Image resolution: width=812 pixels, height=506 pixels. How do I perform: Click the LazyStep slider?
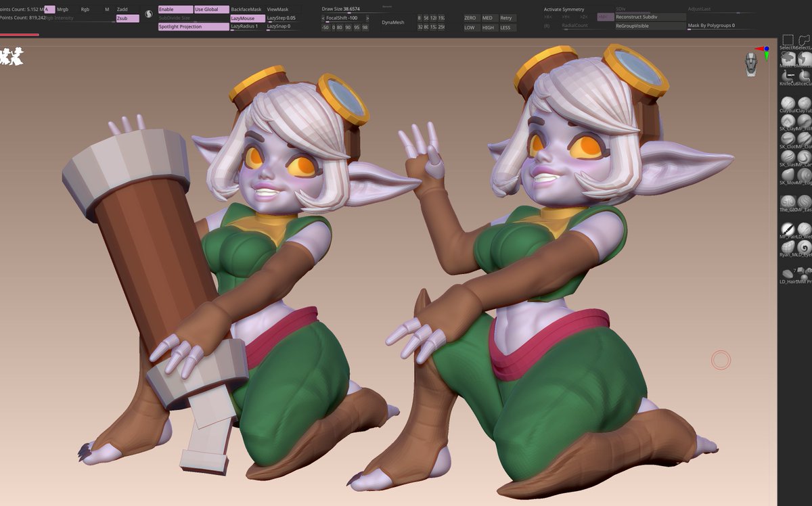[x=283, y=18]
